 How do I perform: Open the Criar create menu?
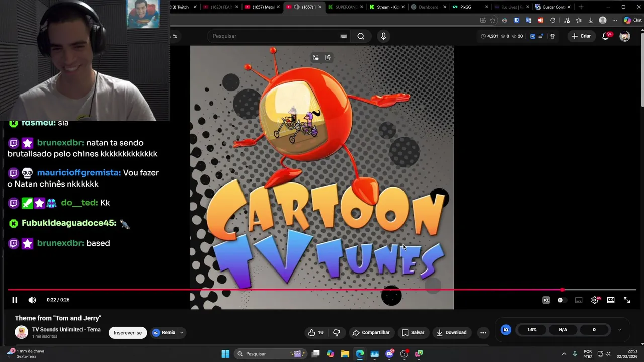581,36
